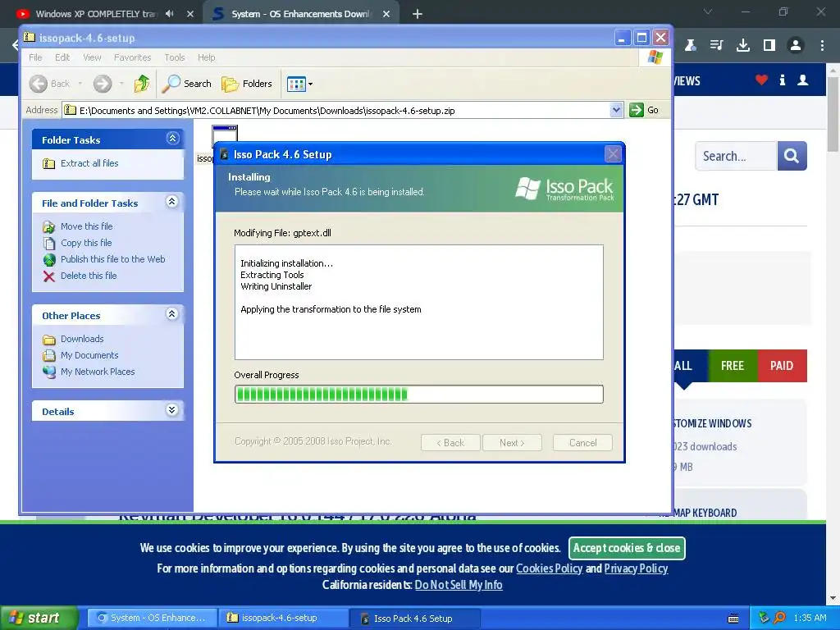Open the Favorites menu in Explorer

tap(132, 57)
